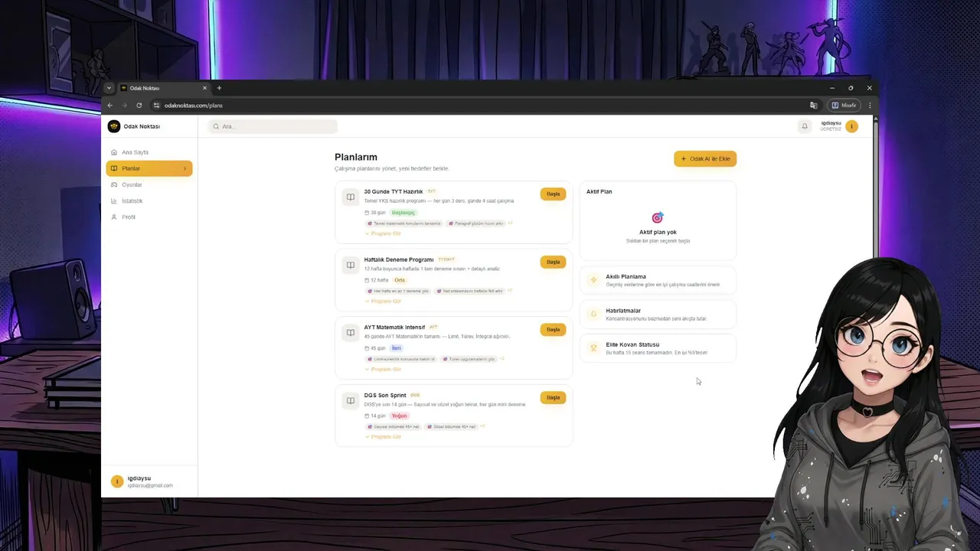Click the book icon of DGS Son Sprint
This screenshot has height=551, width=980.
(350, 400)
